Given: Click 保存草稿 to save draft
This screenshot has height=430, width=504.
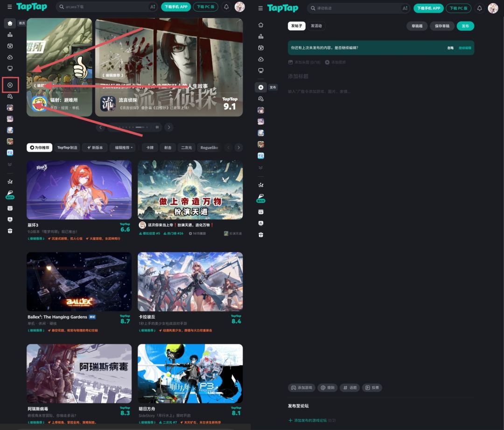Looking at the screenshot, I should click(x=442, y=26).
